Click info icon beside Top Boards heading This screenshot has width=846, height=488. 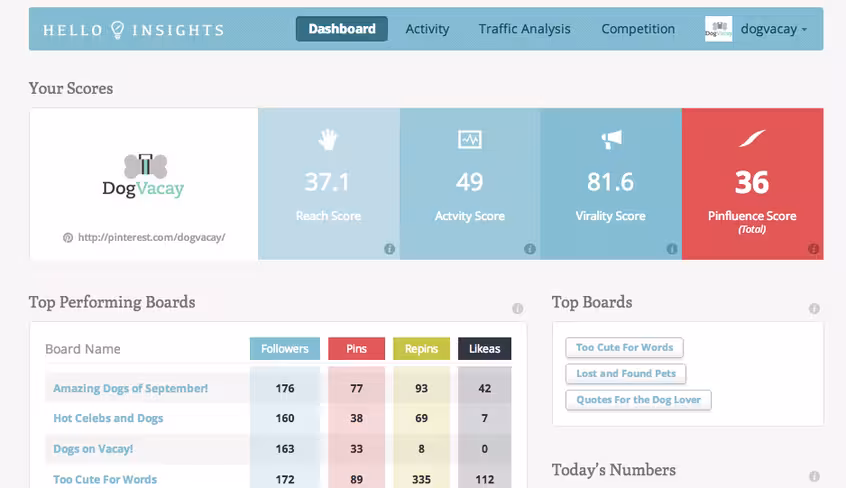[x=814, y=308]
